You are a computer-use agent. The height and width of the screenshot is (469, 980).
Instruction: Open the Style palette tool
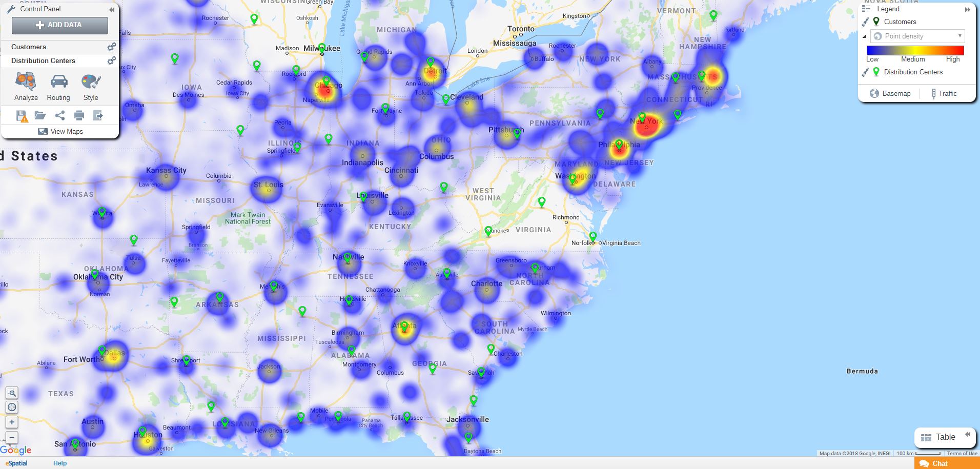pos(91,85)
